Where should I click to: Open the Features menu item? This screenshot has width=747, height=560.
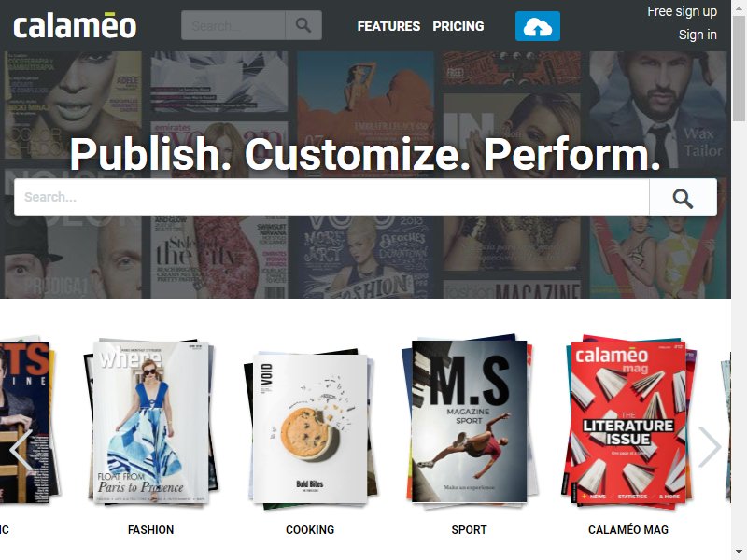click(388, 26)
